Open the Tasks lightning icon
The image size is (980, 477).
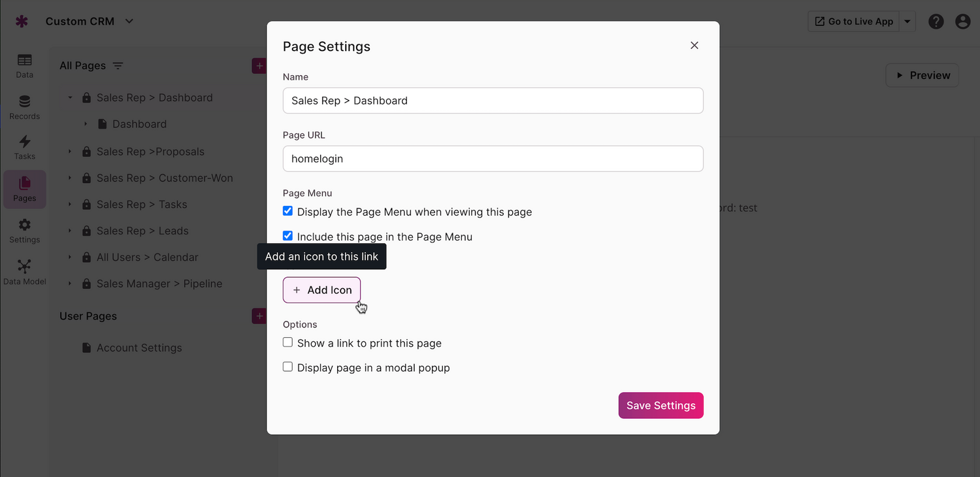[x=24, y=146]
